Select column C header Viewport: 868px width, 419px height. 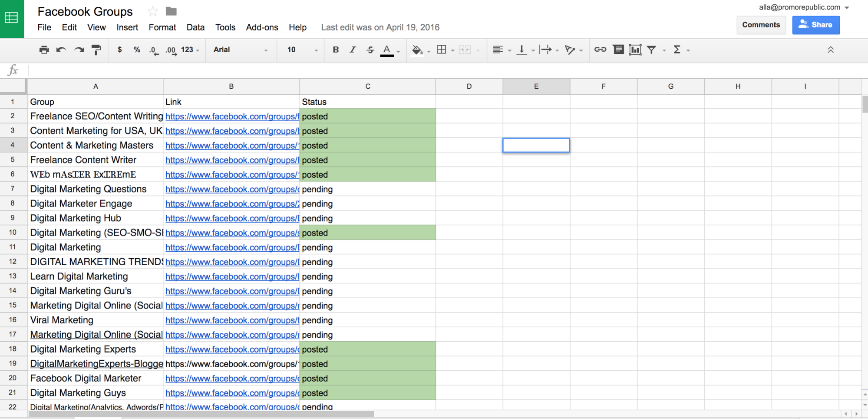(x=368, y=86)
